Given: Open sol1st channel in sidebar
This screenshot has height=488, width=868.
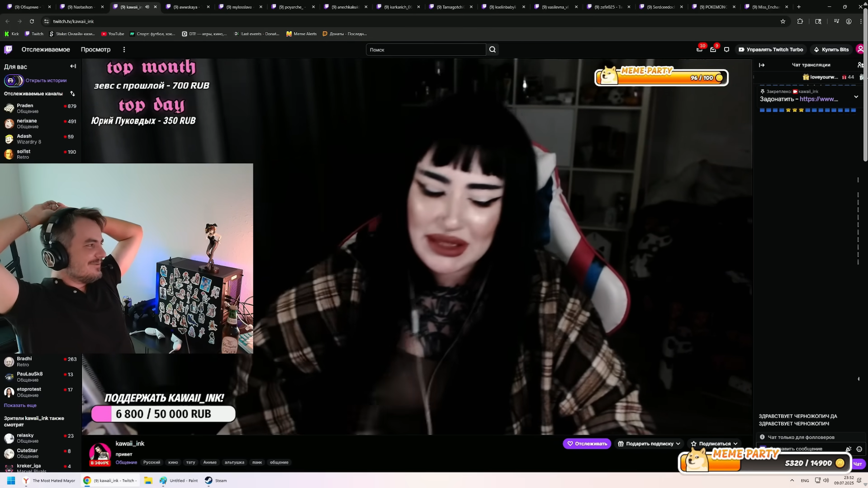Looking at the screenshot, I should pos(41,154).
